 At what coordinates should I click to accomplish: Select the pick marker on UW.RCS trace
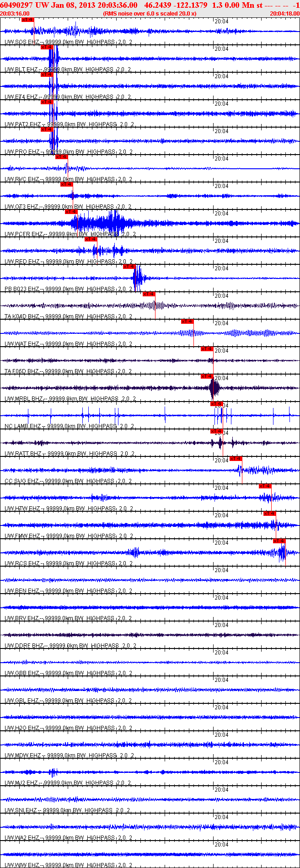tap(279, 541)
